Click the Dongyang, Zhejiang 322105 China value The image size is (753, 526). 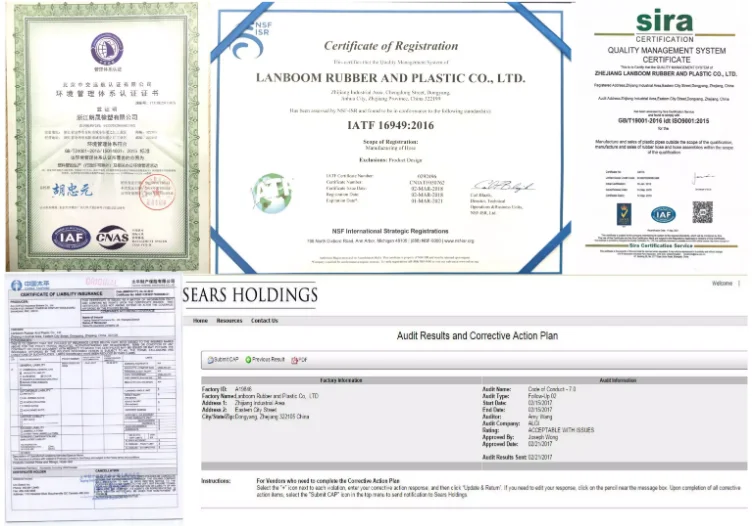tap(272, 417)
